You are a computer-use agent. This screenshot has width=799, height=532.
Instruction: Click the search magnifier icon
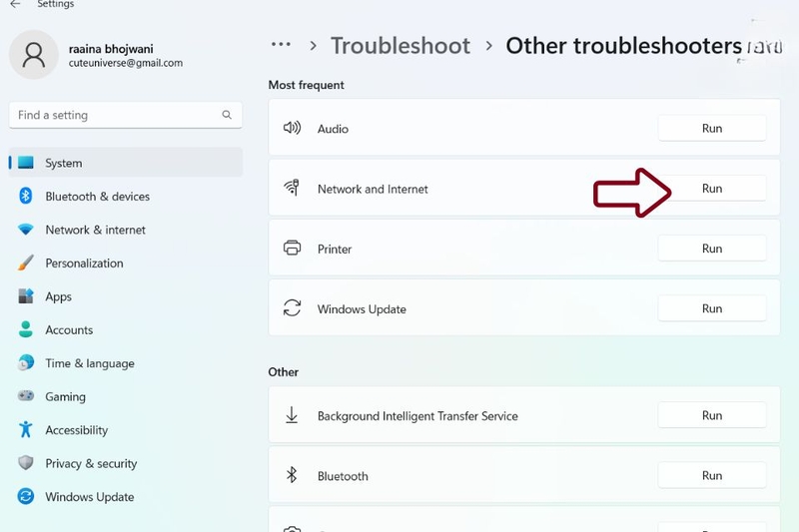(227, 115)
